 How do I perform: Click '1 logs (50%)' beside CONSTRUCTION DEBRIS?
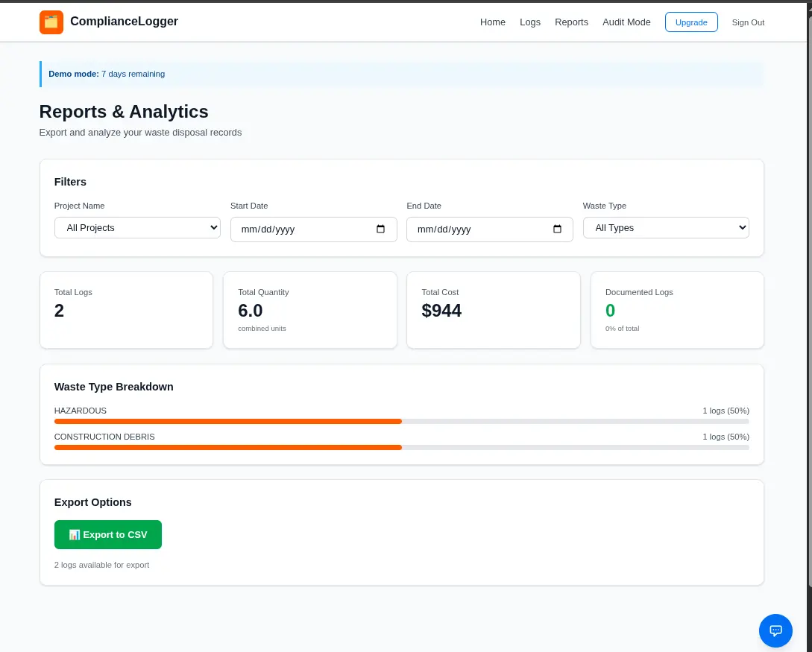pyautogui.click(x=726, y=437)
